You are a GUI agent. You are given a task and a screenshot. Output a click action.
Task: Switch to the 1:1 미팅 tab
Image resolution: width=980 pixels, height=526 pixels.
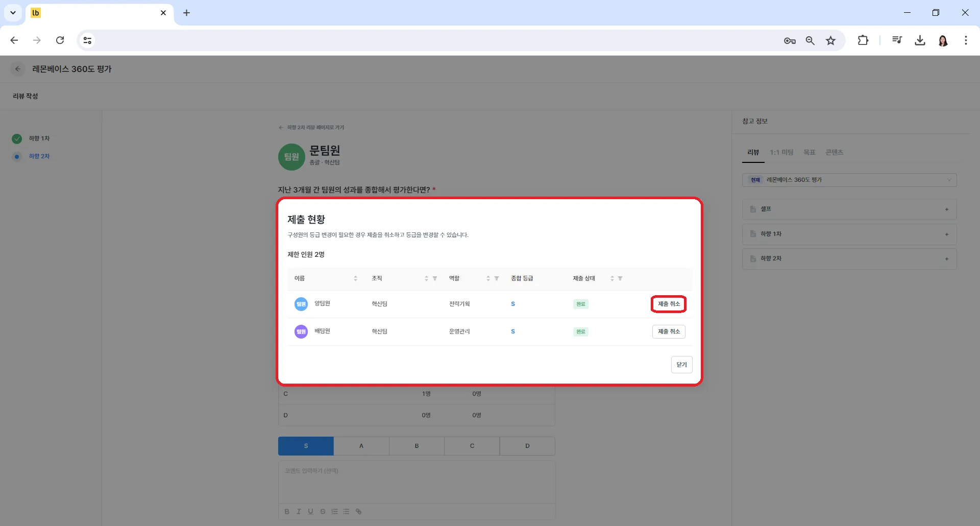781,152
